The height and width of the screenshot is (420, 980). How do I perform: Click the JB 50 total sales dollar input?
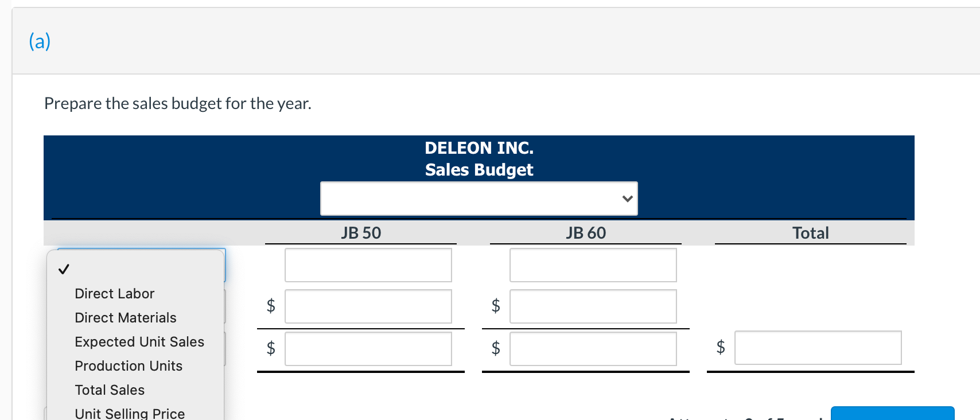[x=368, y=348]
